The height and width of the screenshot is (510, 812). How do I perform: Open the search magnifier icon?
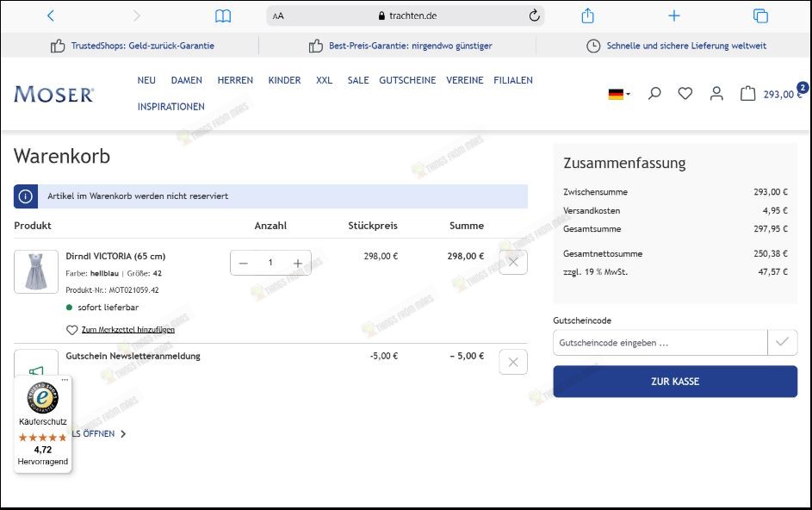654,94
